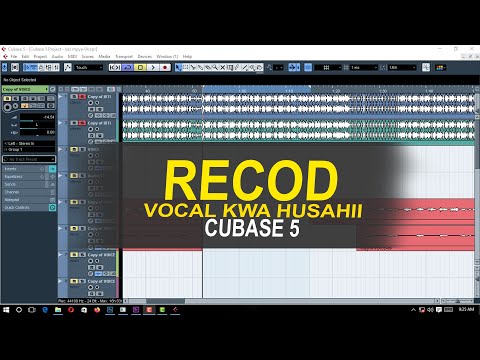Click the Record button in the transport toolbar
The image size is (480, 360).
pyautogui.click(x=165, y=68)
